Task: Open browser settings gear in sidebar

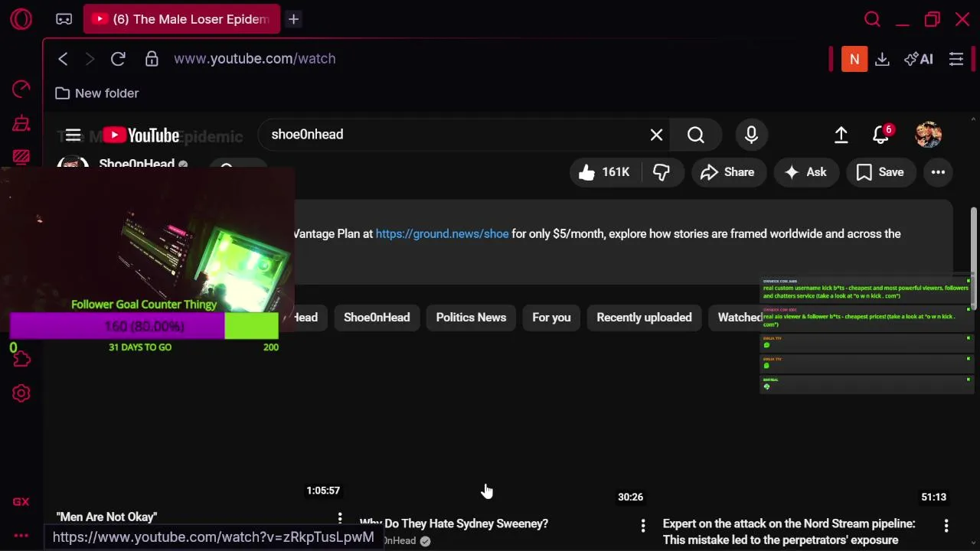Action: click(21, 393)
